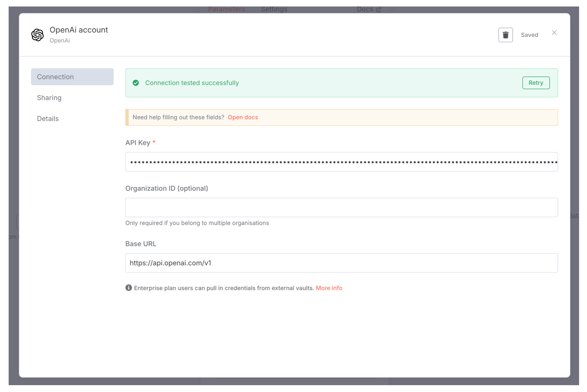
Task: Switch to the Parameters tab behind dialog
Action: 227,9
